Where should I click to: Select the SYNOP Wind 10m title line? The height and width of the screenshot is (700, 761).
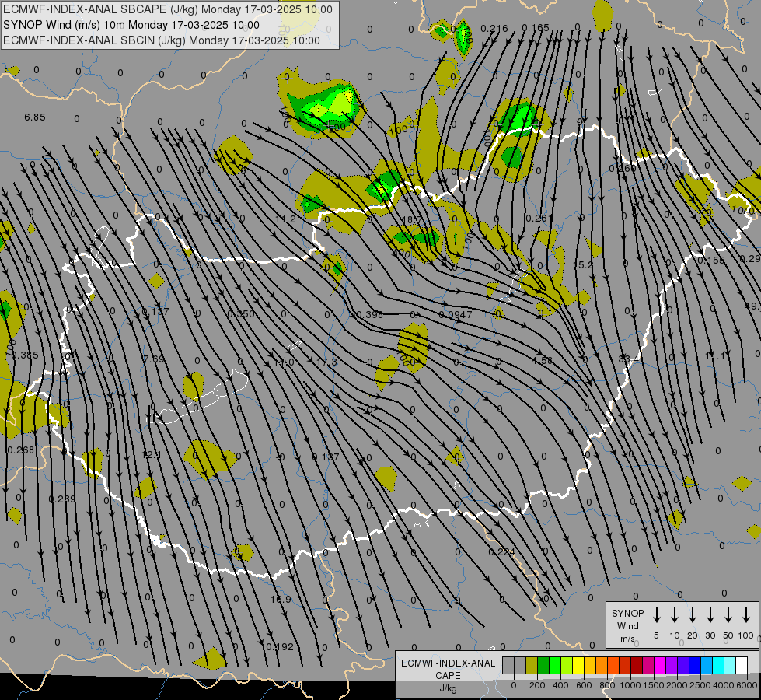coord(131,25)
